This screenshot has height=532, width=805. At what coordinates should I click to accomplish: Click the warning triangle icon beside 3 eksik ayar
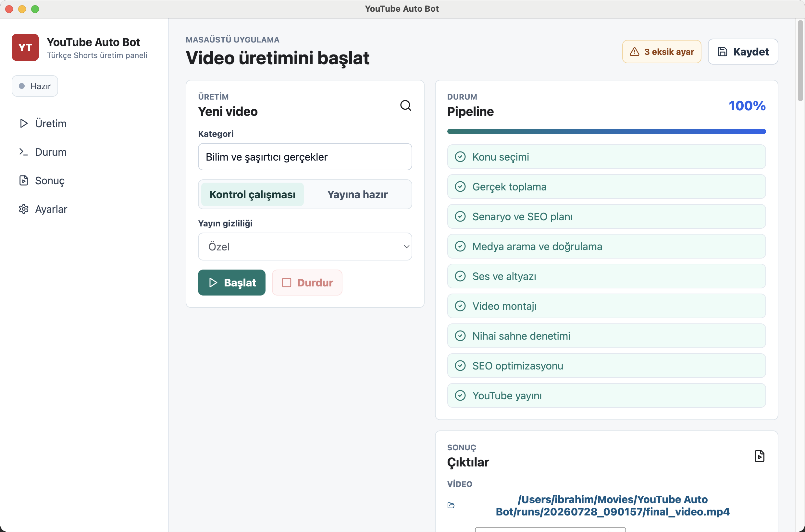pyautogui.click(x=634, y=52)
